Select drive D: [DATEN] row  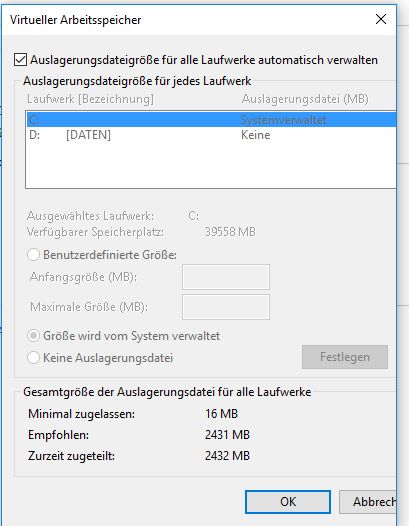coord(211,135)
